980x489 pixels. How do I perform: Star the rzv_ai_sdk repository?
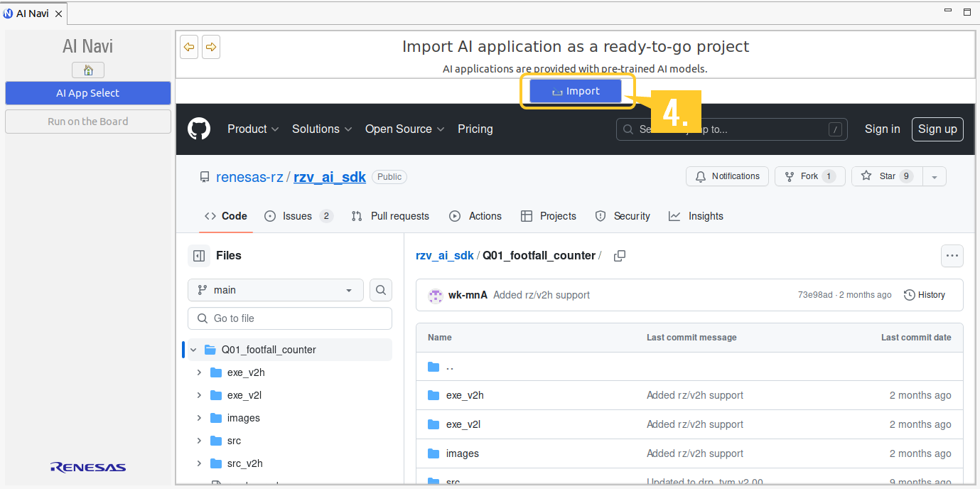[887, 176]
